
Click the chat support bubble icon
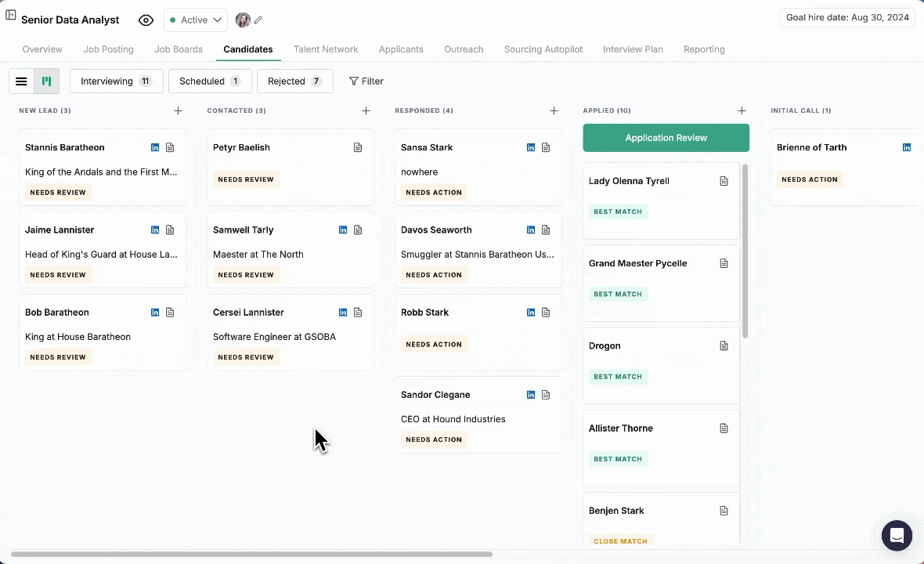[897, 536]
